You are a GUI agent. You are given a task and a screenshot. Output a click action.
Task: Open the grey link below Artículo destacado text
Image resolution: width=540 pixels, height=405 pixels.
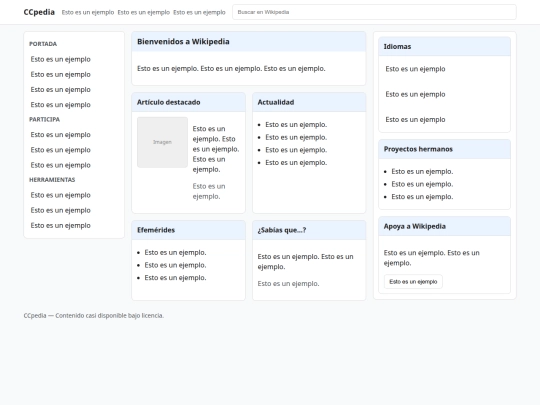[x=209, y=191]
